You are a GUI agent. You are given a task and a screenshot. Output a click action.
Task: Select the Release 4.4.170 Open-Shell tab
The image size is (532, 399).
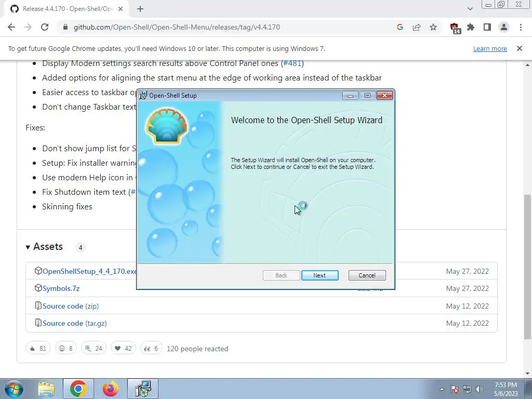click(66, 9)
